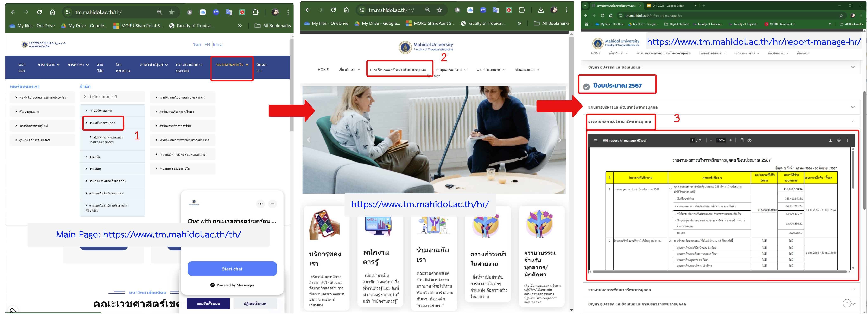The width and height of the screenshot is (868, 329).
Task: Open the profile avatar in the left th/ browser
Action: pos(275,12)
